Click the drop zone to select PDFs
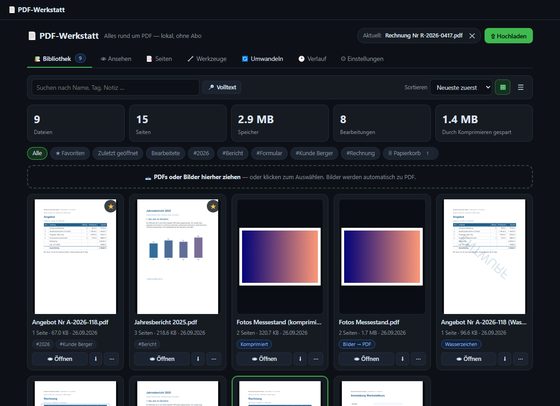The width and height of the screenshot is (560, 406). click(x=280, y=177)
